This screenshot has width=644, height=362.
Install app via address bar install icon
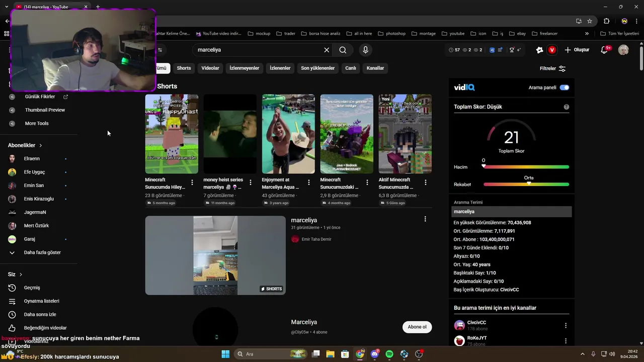[579, 21]
